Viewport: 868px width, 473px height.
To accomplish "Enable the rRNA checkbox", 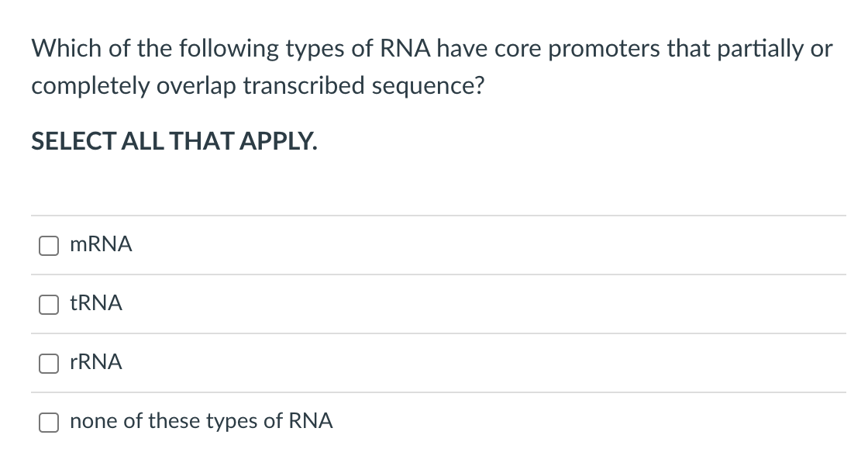I will point(49,364).
